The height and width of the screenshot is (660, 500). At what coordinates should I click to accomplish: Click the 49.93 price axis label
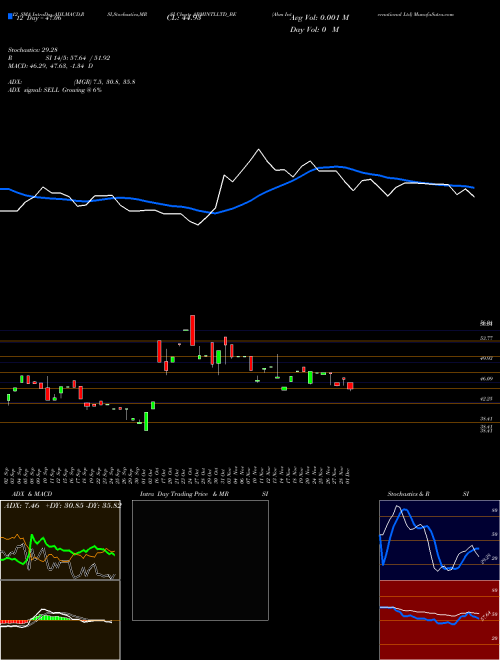click(x=487, y=358)
